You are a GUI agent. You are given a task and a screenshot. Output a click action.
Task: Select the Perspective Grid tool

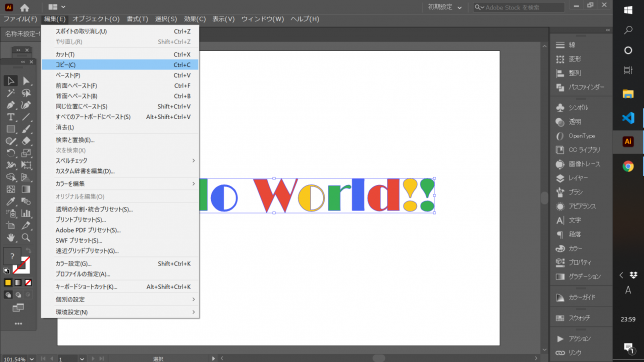point(26,178)
